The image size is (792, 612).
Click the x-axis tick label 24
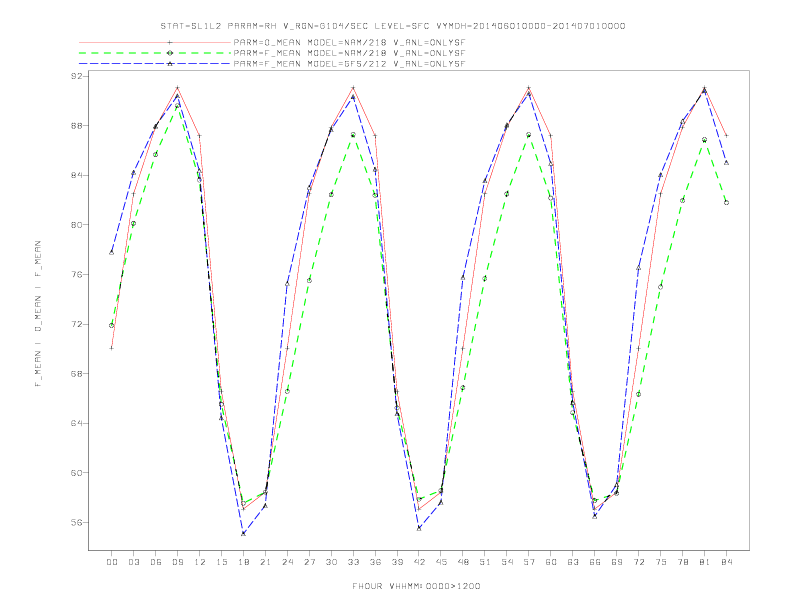[x=287, y=562]
